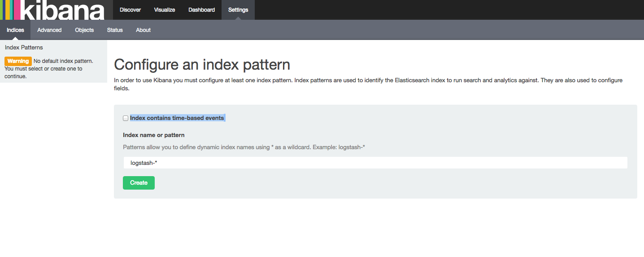View the Status page
Viewport: 644px width, 257px height.
115,30
